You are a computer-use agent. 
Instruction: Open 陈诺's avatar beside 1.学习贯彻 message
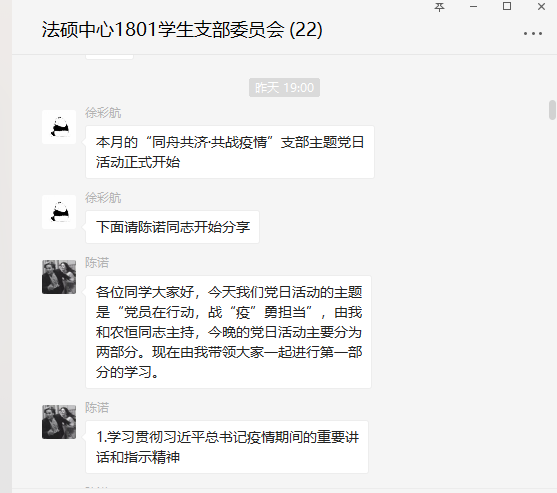59,422
